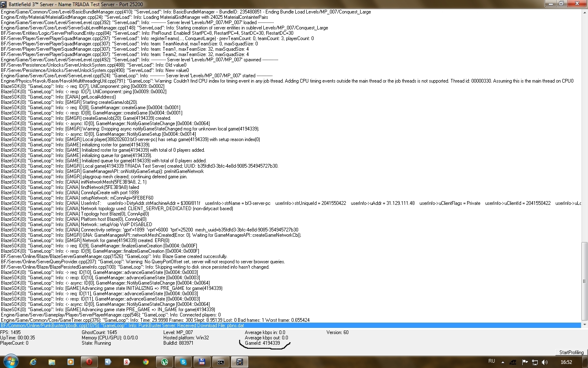The image size is (588, 368).
Task: Click the FPS: 1495 status entry
Action: click(11, 332)
